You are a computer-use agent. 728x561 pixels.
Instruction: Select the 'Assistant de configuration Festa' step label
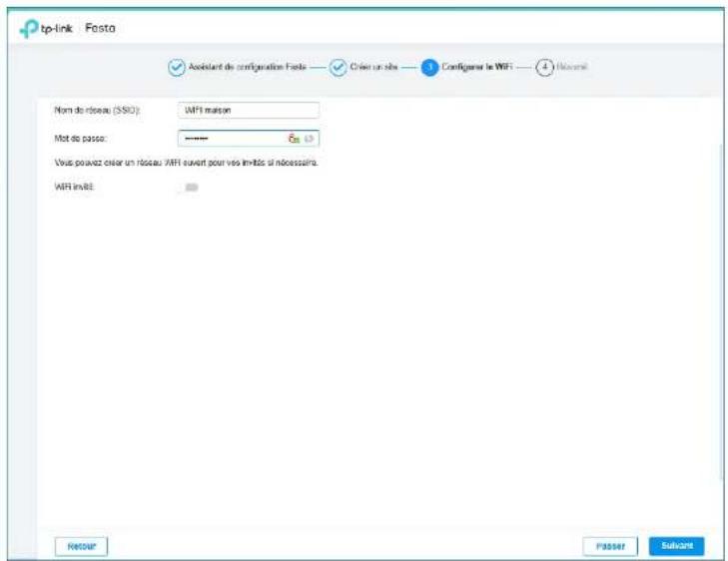[247, 67]
